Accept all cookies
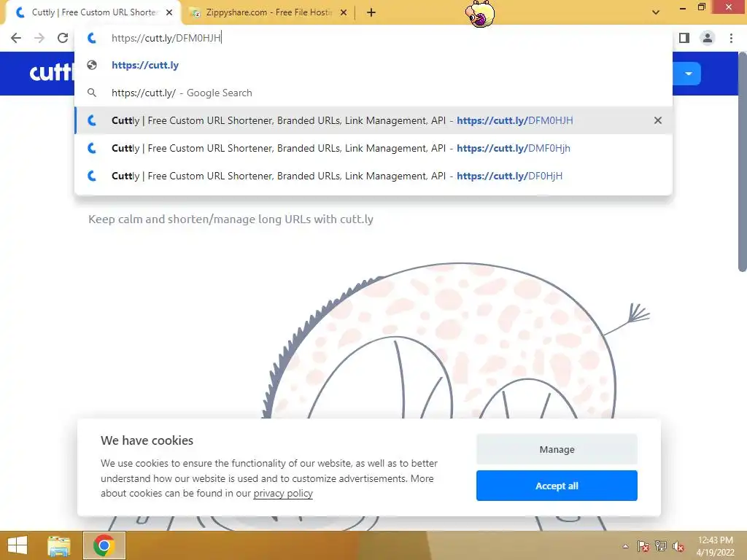Screen dimensions: 747x560 pos(557,486)
